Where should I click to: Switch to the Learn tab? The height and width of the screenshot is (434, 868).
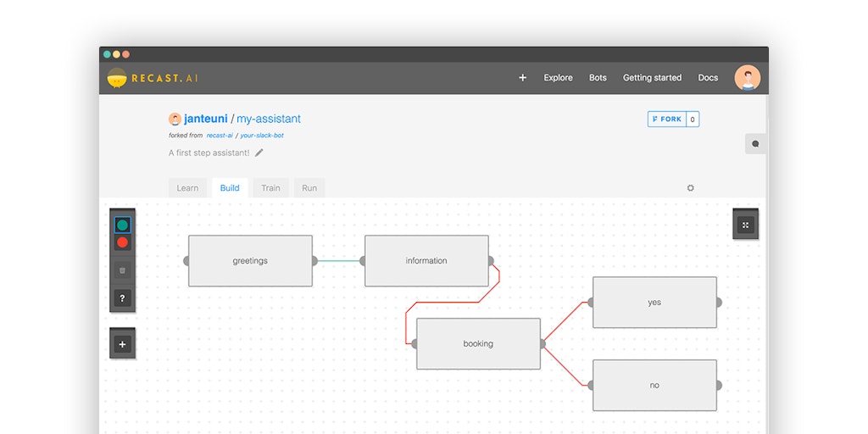[187, 188]
